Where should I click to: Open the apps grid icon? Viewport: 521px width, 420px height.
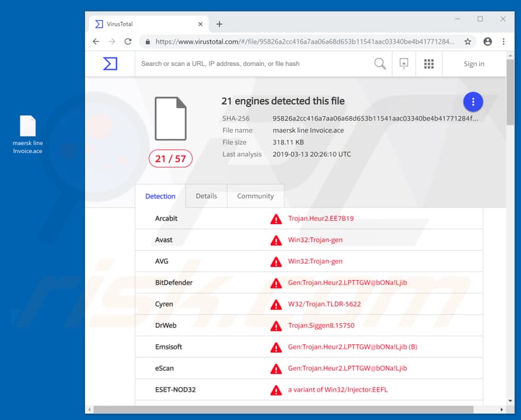[x=429, y=64]
